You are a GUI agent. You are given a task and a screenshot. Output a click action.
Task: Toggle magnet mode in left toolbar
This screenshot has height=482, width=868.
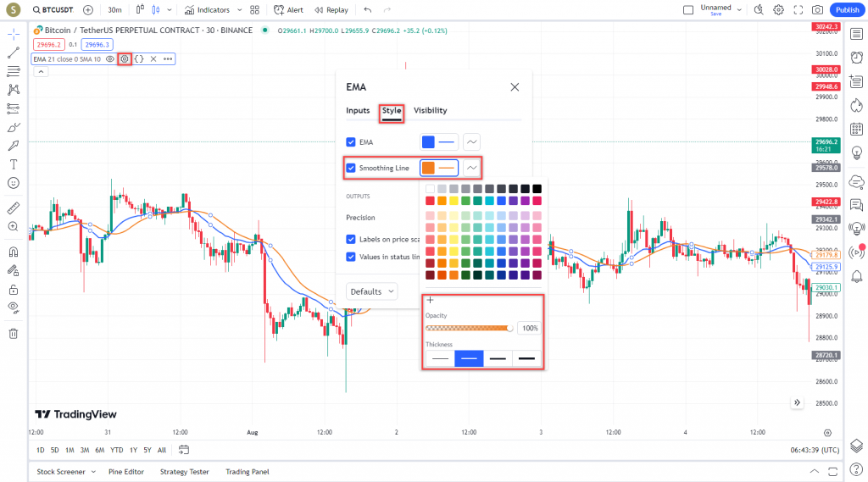point(14,252)
